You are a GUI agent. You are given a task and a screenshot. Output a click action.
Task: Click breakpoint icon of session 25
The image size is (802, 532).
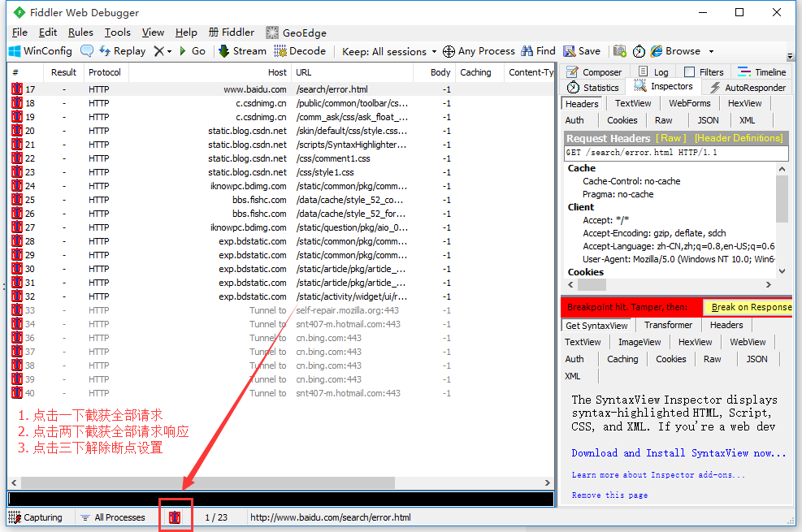point(17,199)
